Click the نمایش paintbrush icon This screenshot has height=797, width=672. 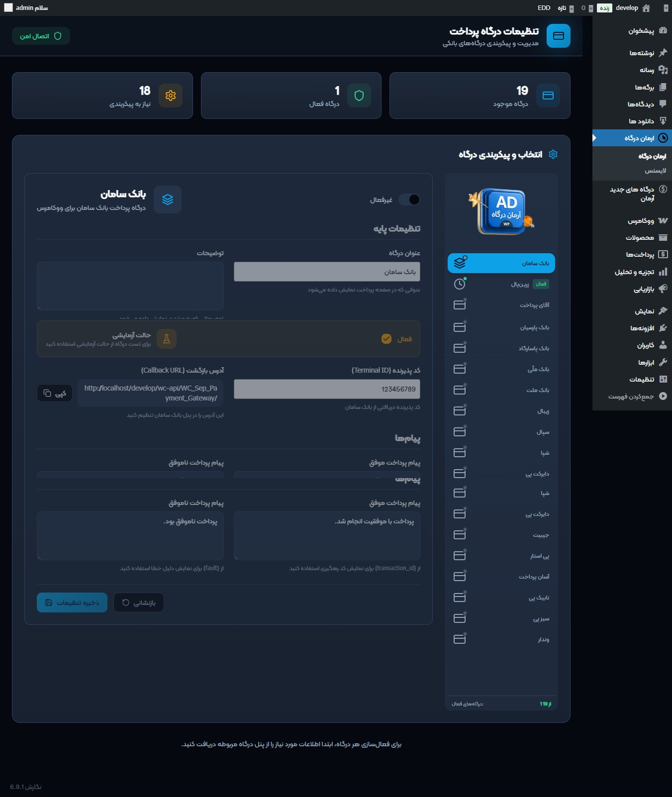click(x=663, y=311)
